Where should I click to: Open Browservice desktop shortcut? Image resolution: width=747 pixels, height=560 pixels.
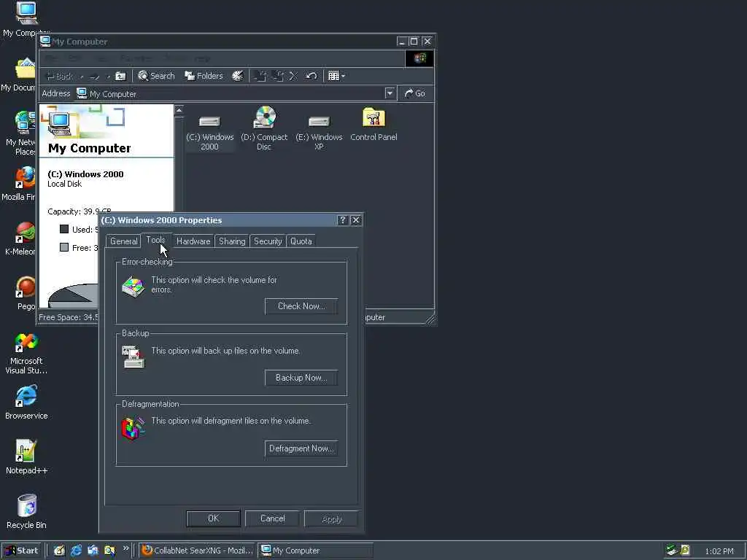tap(26, 402)
